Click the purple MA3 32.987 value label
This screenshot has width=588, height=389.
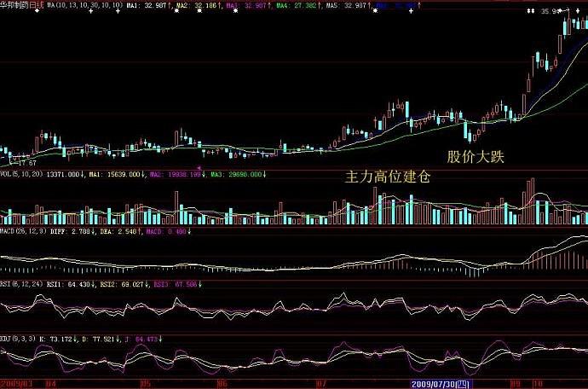pyautogui.click(x=248, y=6)
